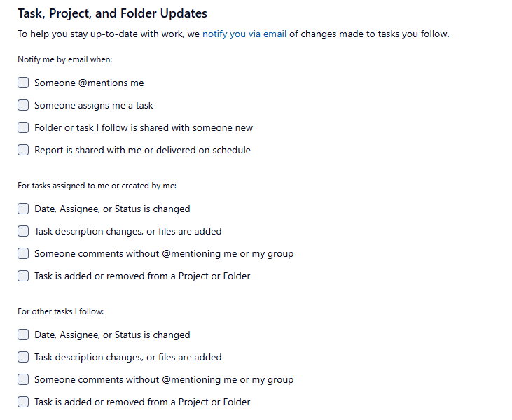Image resolution: width=512 pixels, height=420 pixels.
Task: Tick the Someone assigns me a task checkbox
Action: (23, 105)
